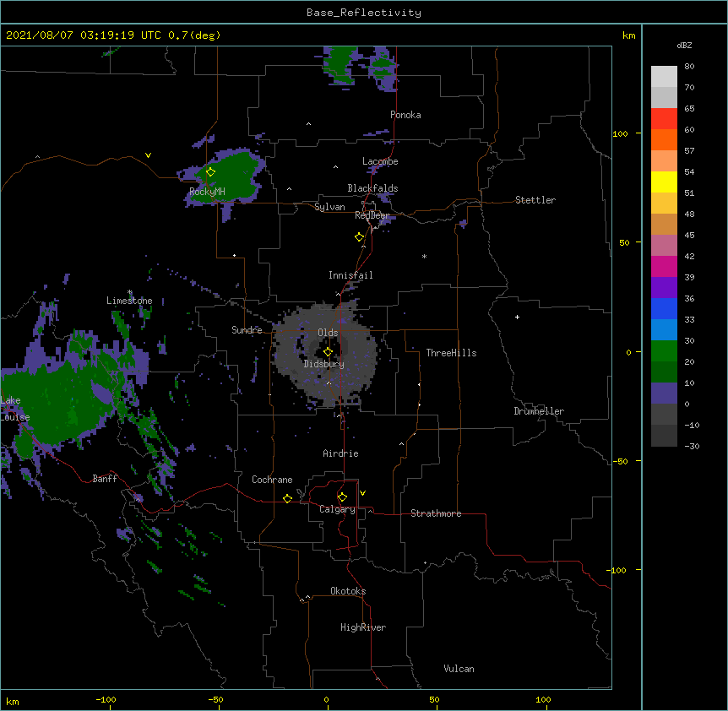Click the Sylvan city label
Image resolution: width=728 pixels, height=711 pixels.
pos(329,207)
